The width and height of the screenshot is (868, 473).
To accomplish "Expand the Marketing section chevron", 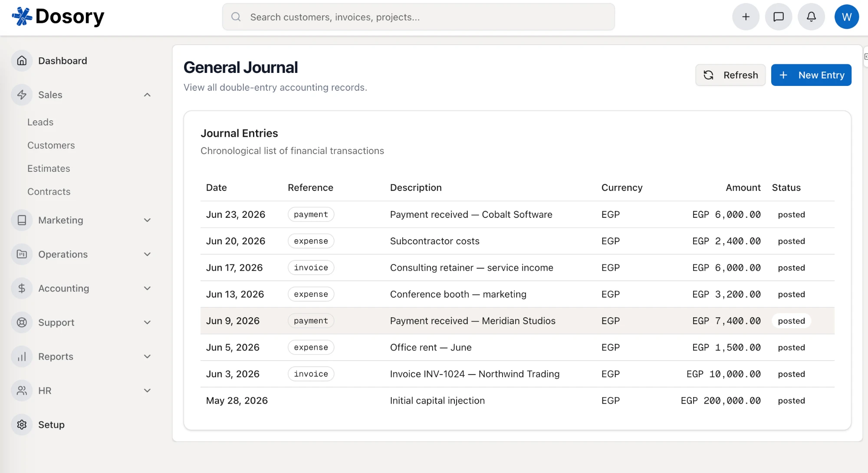I will pyautogui.click(x=147, y=220).
